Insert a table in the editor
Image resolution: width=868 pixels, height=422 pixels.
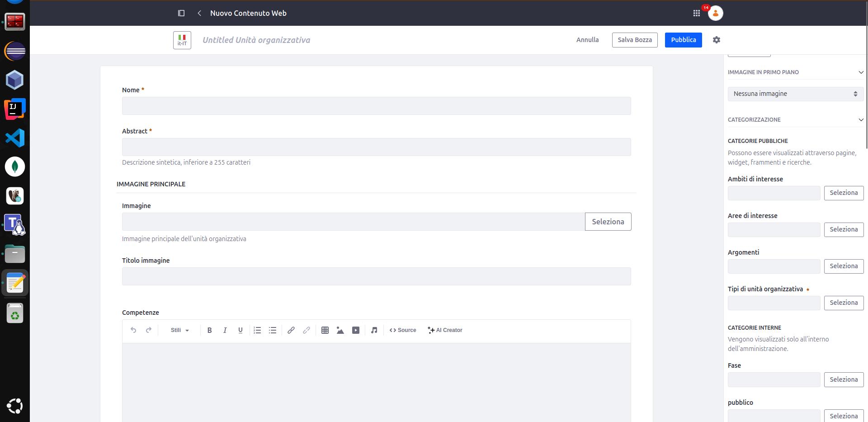[325, 330]
